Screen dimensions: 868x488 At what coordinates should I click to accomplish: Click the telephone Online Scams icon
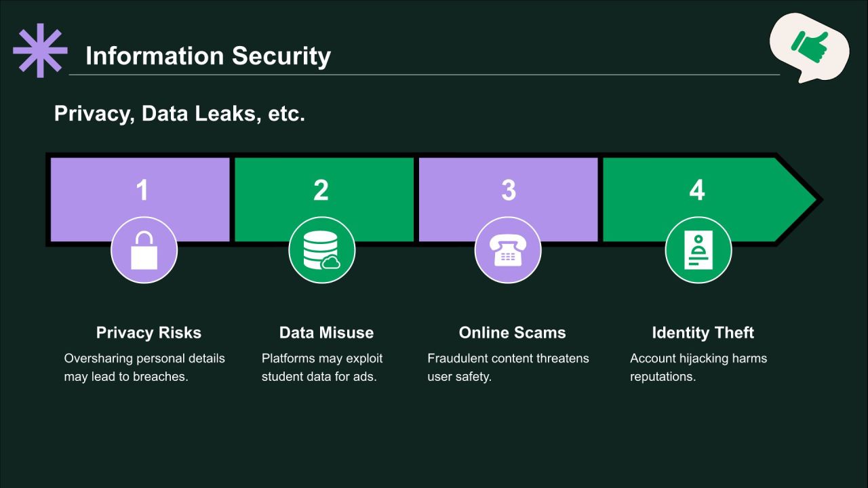click(507, 250)
